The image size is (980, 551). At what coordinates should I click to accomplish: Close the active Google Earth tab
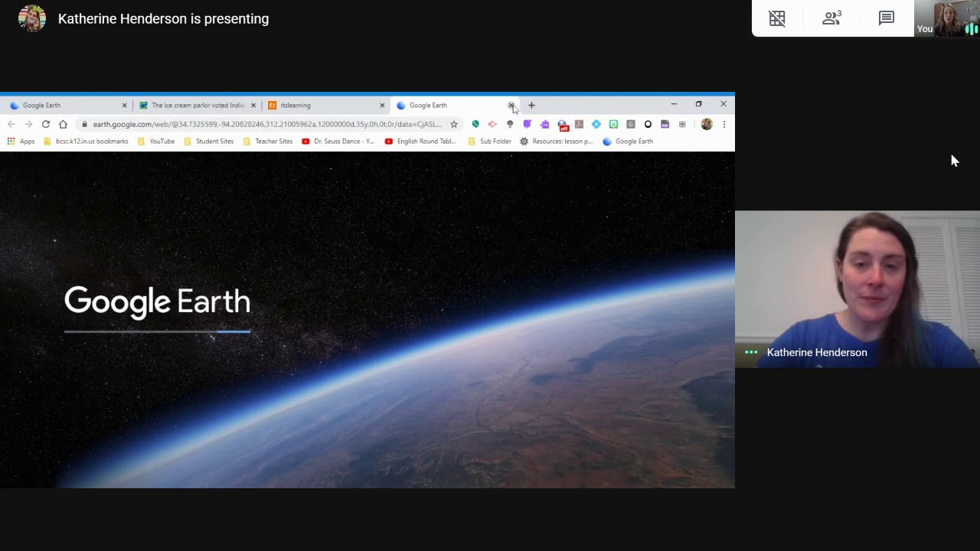[511, 105]
